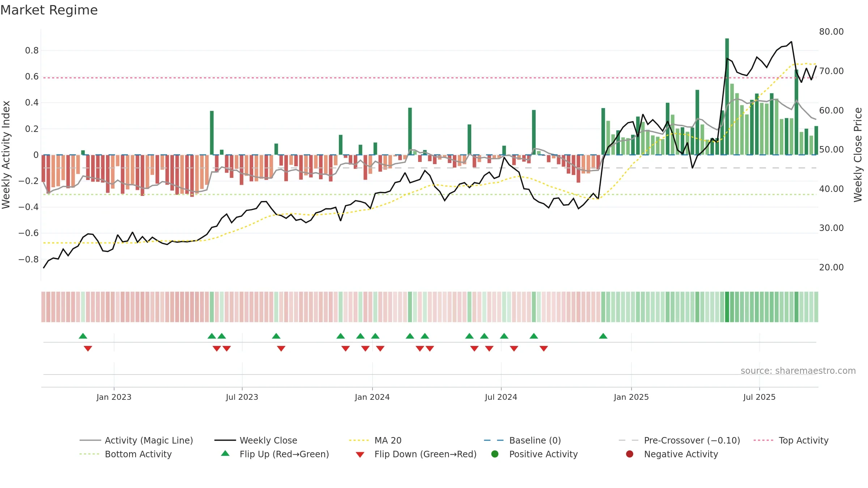Image resolution: width=868 pixels, height=488 pixels.
Task: Toggle the Bottom Activity legend entry
Action: coord(125,454)
